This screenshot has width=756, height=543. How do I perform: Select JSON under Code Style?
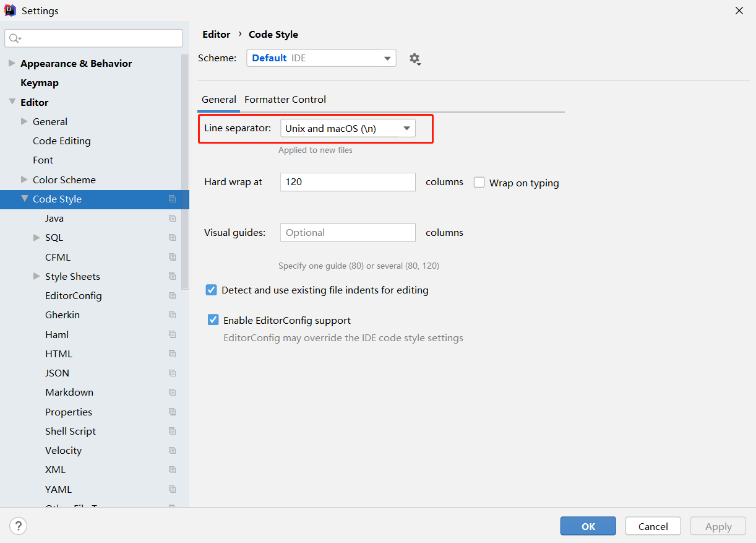(58, 373)
